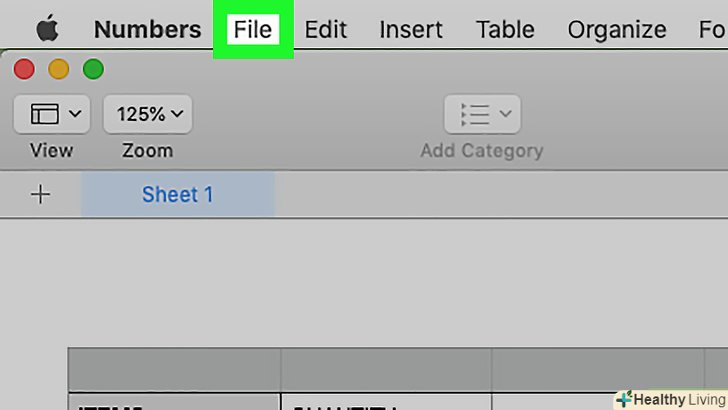The image size is (728, 410).
Task: Add a new sheet with plus icon
Action: pos(40,194)
